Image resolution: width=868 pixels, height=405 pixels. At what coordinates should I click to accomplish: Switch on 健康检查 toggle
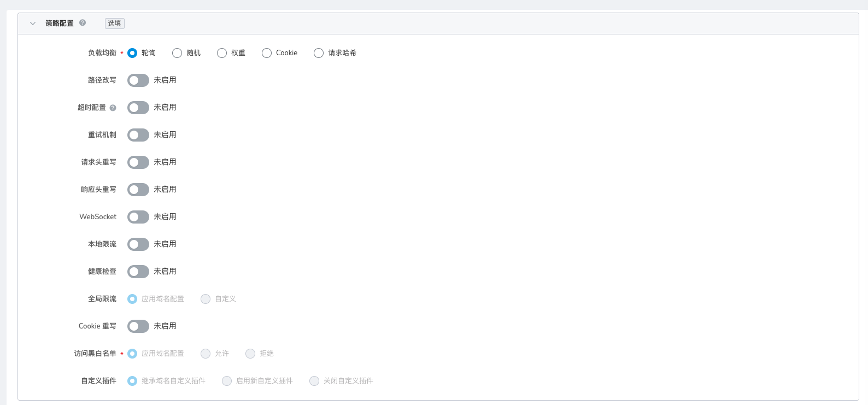(x=138, y=272)
